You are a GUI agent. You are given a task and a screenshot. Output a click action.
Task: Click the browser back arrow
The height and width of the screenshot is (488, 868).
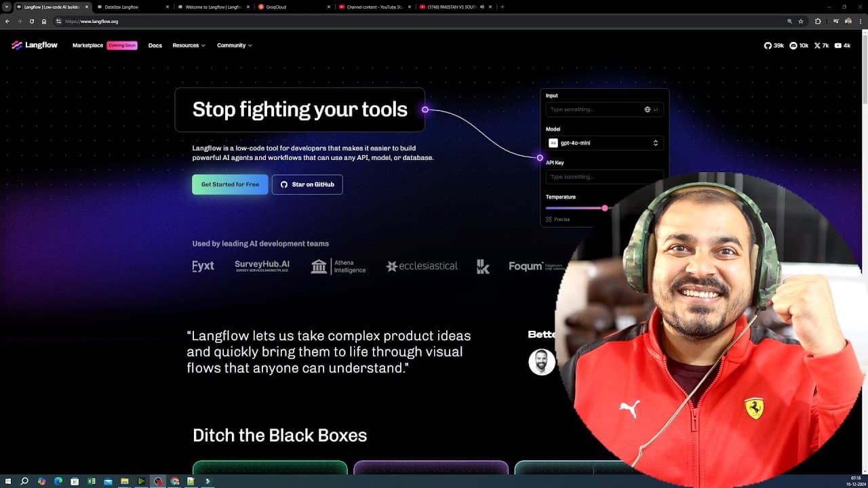pyautogui.click(x=7, y=21)
